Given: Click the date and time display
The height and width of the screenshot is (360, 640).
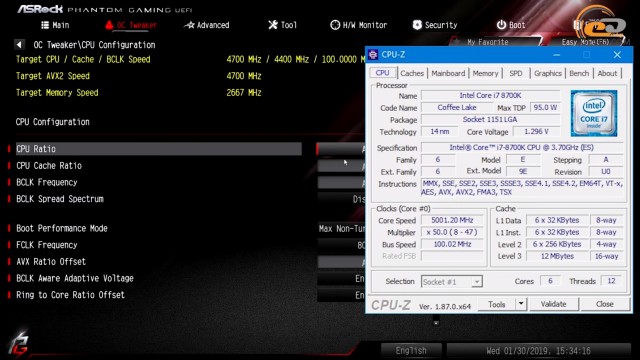Looking at the screenshot, I should tap(538, 351).
